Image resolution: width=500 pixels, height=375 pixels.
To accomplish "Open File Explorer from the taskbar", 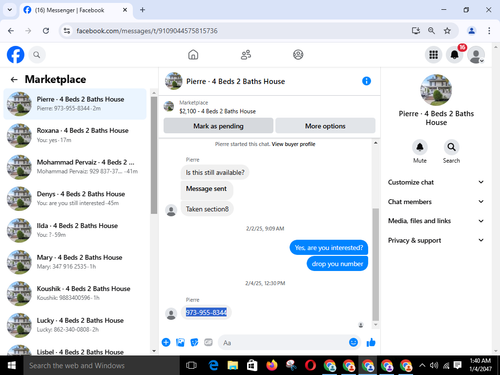I will pos(233,365).
